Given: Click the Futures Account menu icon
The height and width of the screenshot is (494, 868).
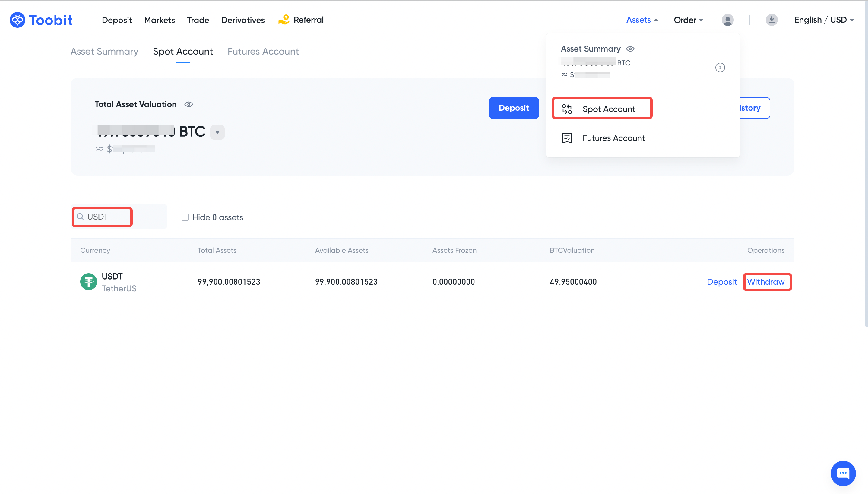Looking at the screenshot, I should point(567,138).
